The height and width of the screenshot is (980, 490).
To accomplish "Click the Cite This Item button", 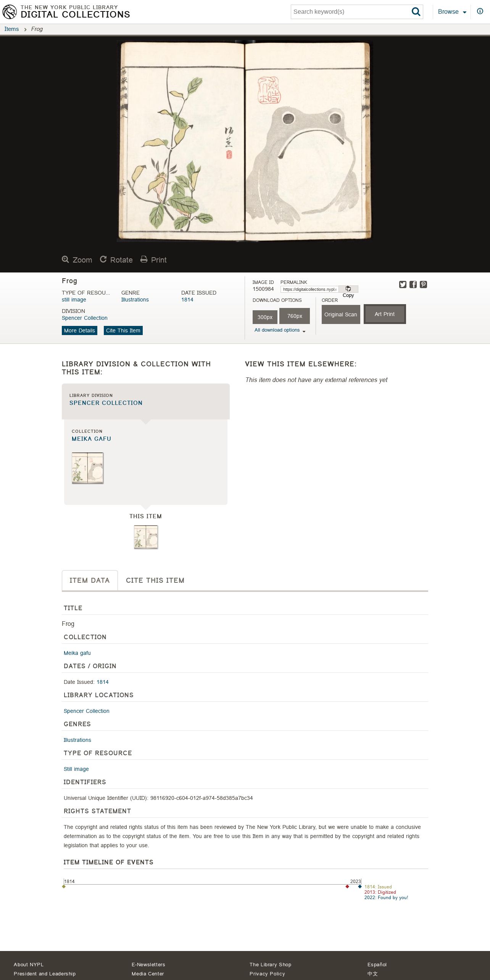I will point(123,330).
